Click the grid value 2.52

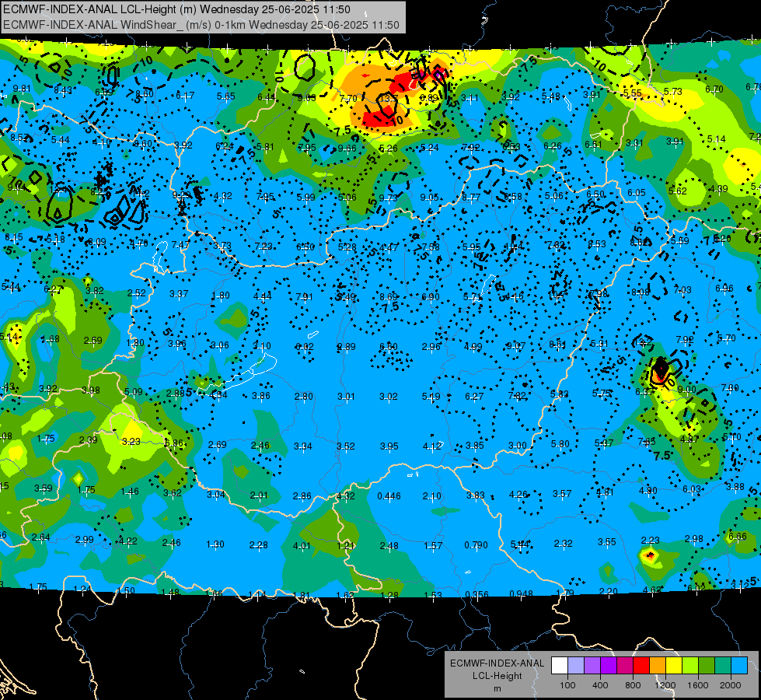tap(137, 293)
